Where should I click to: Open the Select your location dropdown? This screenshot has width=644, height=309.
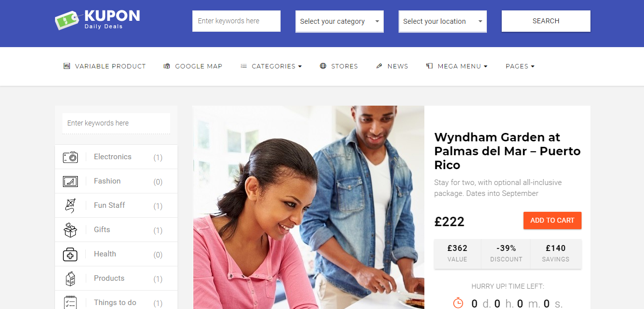pyautogui.click(x=443, y=21)
